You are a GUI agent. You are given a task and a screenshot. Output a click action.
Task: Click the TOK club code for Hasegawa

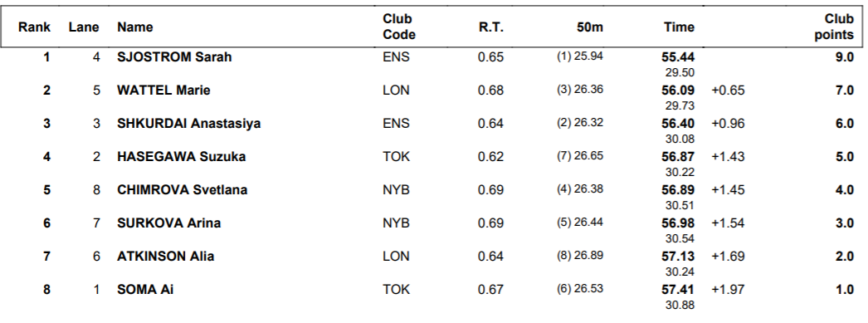pos(397,157)
